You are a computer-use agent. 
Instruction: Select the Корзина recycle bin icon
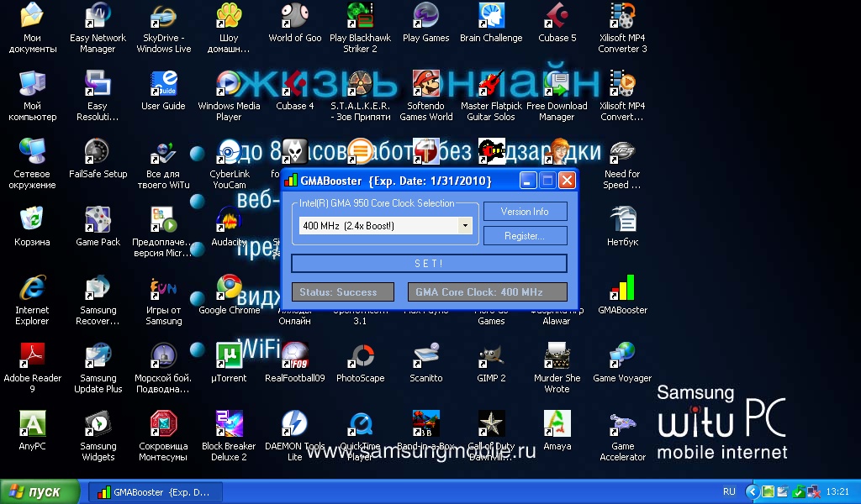coord(33,219)
